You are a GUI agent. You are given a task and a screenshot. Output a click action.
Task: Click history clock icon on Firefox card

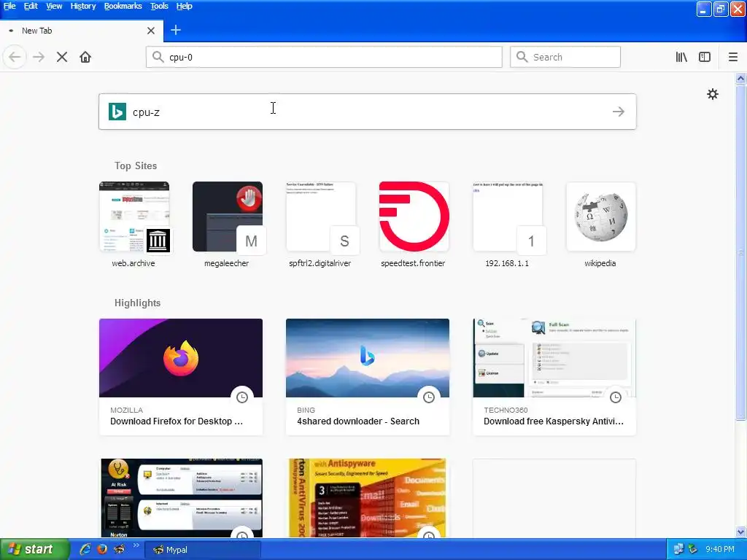pyautogui.click(x=242, y=397)
